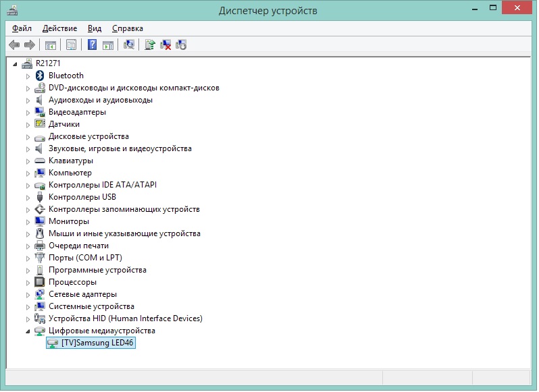Open the Файл menu
The image size is (539, 392).
point(22,28)
